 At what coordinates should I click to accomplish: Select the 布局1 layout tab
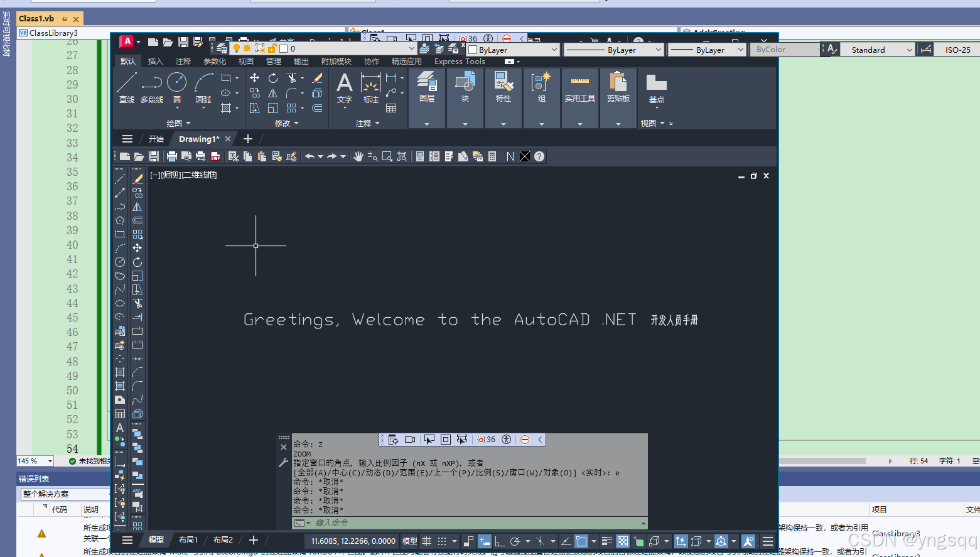(188, 540)
